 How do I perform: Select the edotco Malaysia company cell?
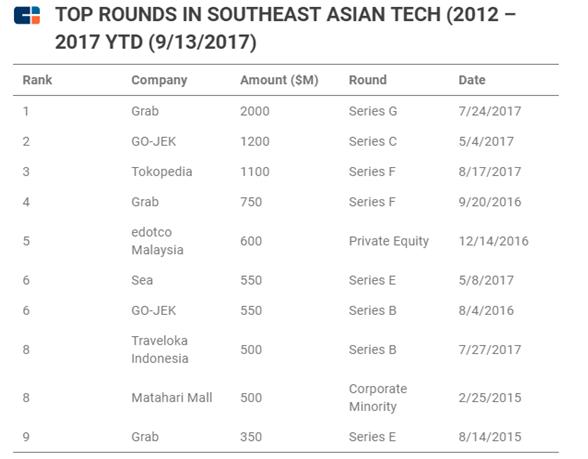click(157, 241)
